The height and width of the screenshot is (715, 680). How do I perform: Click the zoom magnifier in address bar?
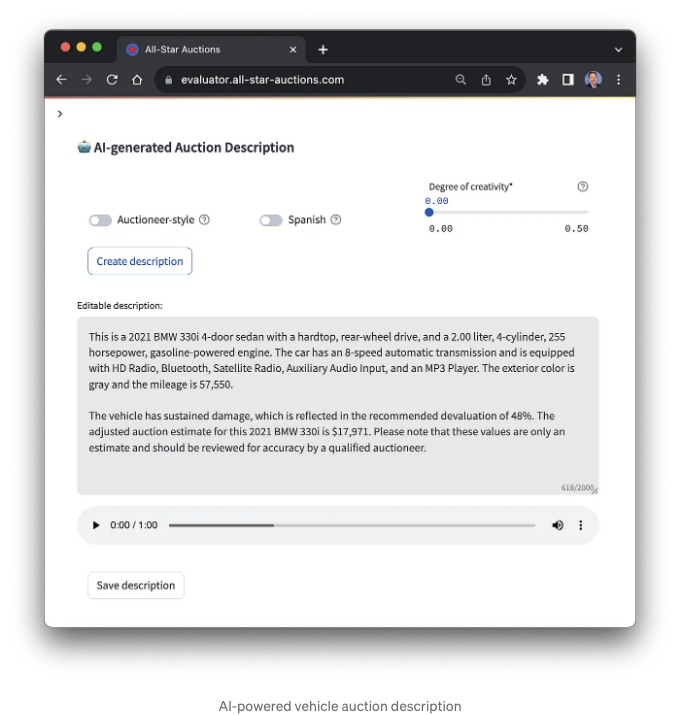tap(461, 80)
